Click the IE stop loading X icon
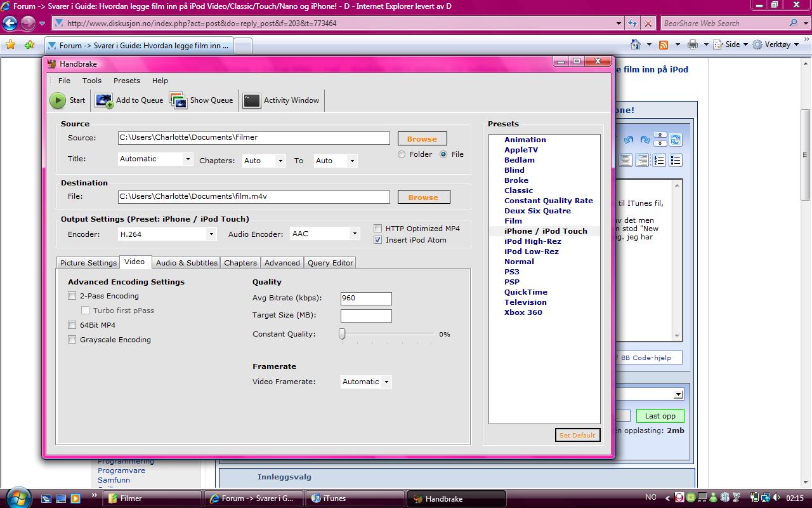The height and width of the screenshot is (508, 812). 648,23
